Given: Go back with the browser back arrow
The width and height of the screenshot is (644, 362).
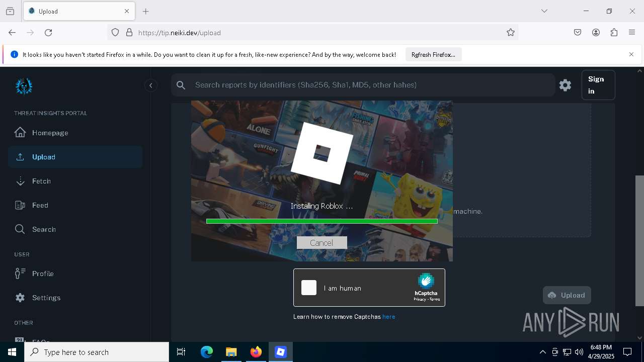Looking at the screenshot, I should pos(12,33).
